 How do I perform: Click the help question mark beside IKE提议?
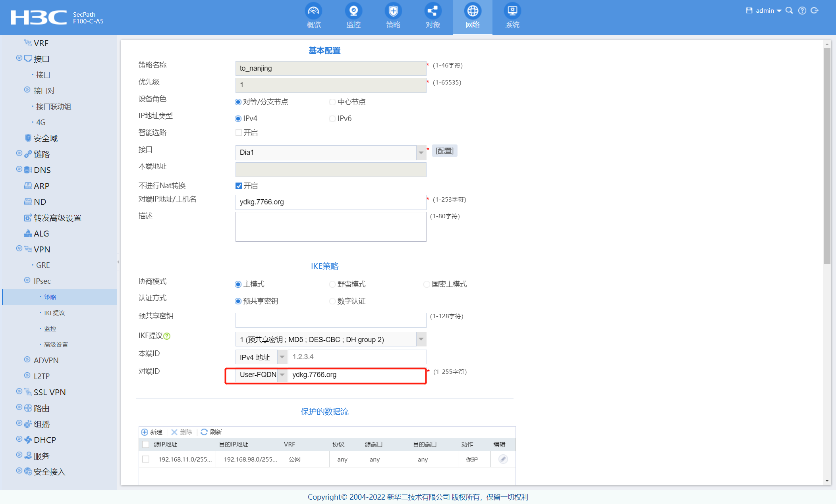[167, 336]
